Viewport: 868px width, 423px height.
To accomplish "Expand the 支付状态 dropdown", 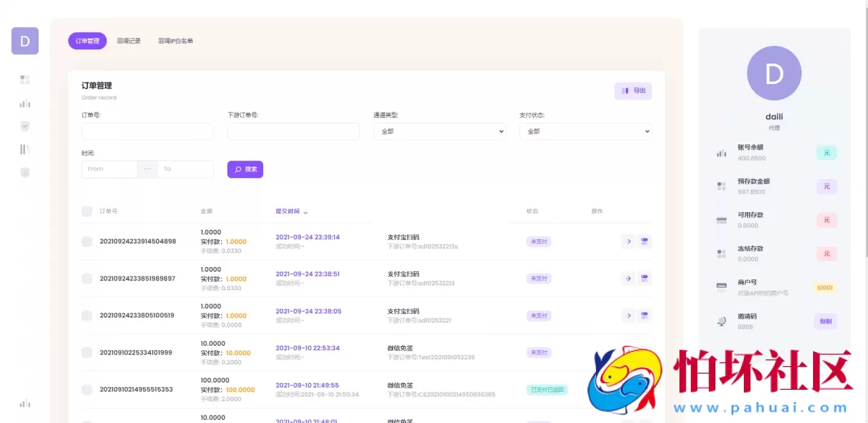I will coord(585,131).
